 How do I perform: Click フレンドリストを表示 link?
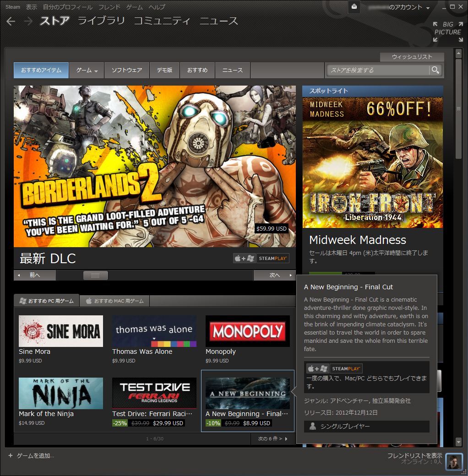414,455
